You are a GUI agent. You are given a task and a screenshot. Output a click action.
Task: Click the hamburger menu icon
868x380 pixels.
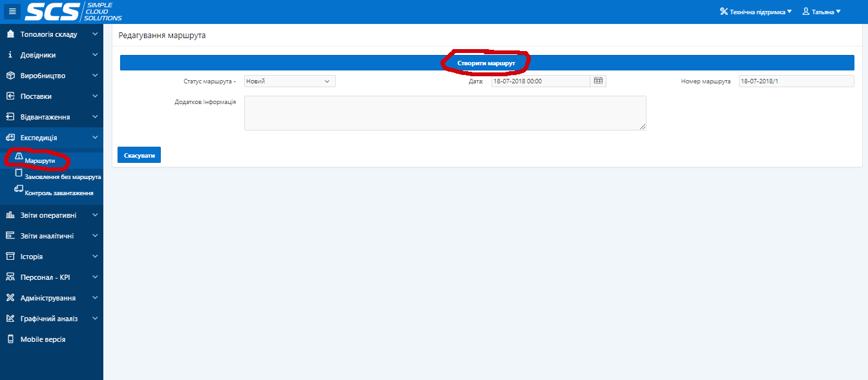coord(12,11)
